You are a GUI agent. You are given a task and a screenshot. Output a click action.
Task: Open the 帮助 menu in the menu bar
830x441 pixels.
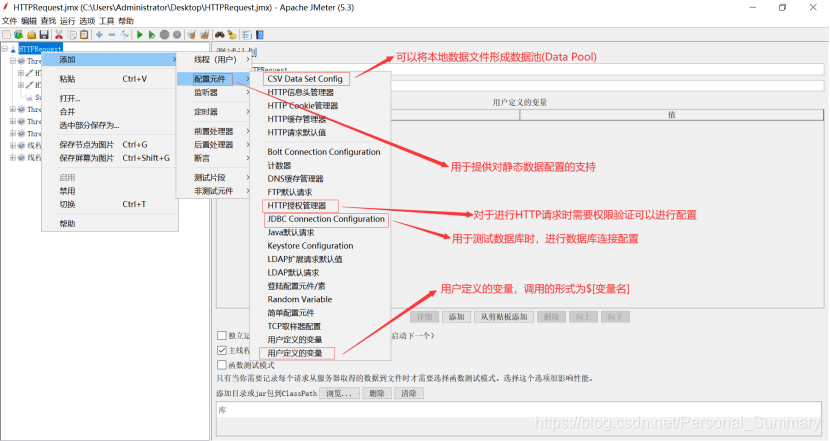[x=126, y=21]
